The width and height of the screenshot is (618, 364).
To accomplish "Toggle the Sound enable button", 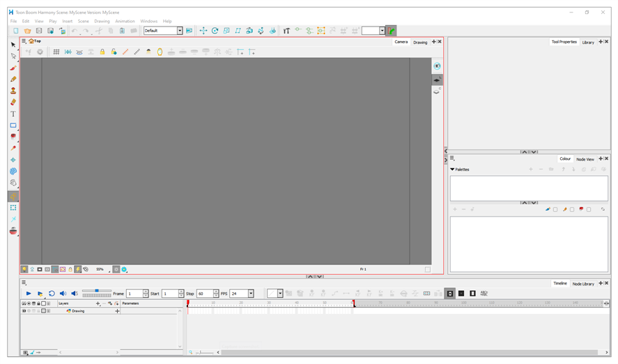I will [x=63, y=294].
